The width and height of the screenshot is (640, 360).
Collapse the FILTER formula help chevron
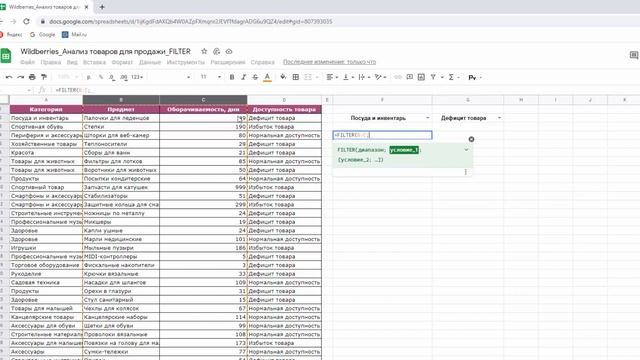(x=466, y=150)
